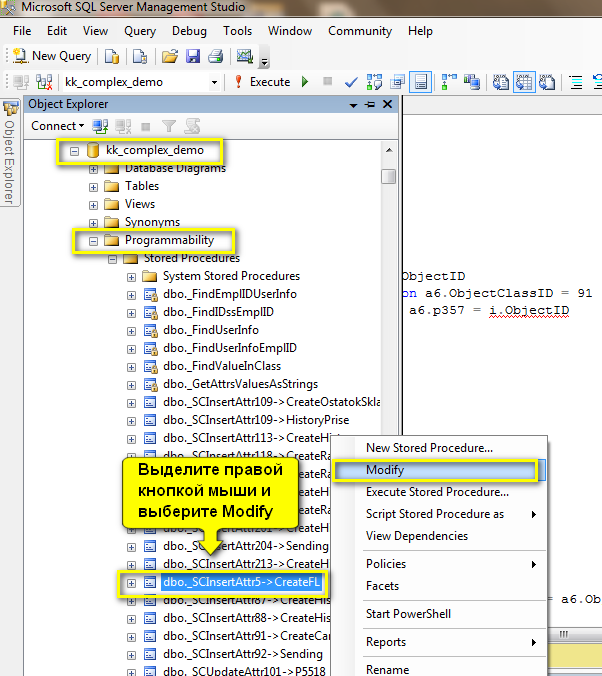The width and height of the screenshot is (602, 676).
Task: Click the Filter funnel icon in Object Explorer
Action: [169, 126]
